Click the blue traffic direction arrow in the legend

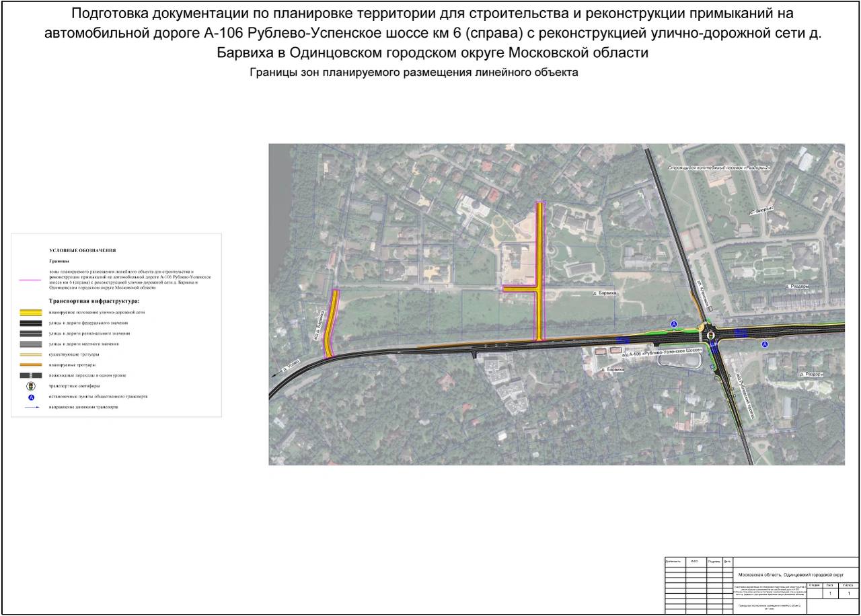click(x=31, y=408)
